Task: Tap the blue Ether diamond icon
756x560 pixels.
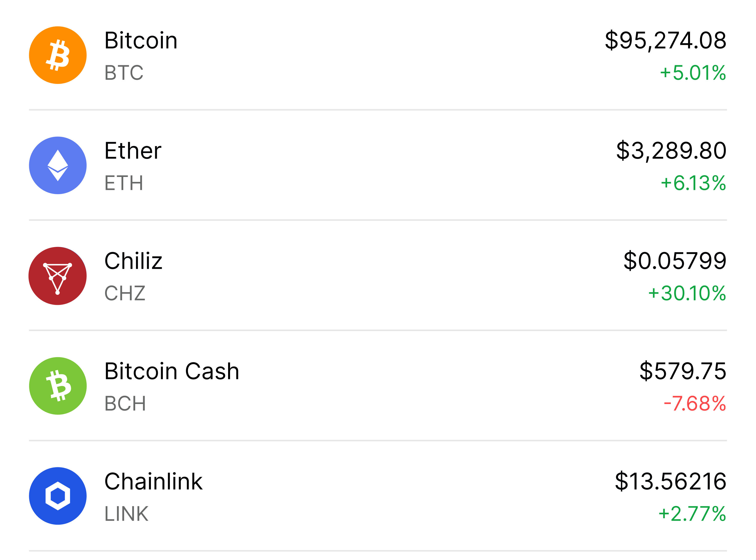Action: (x=58, y=166)
